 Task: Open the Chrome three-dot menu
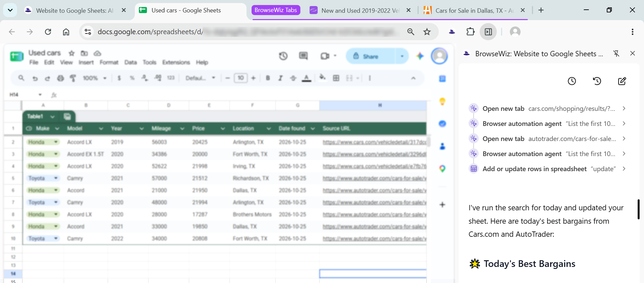[x=633, y=32]
